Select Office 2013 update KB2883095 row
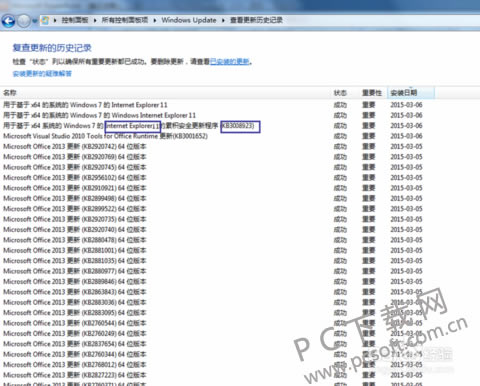 pos(213,313)
